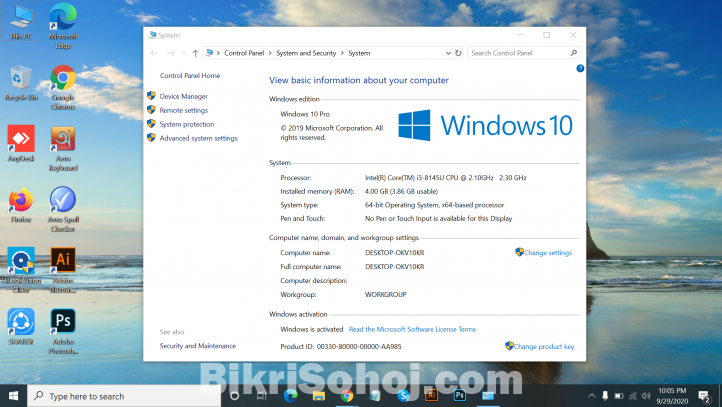
Task: Select Adobe Illustrator desktop icon
Action: [x=63, y=270]
